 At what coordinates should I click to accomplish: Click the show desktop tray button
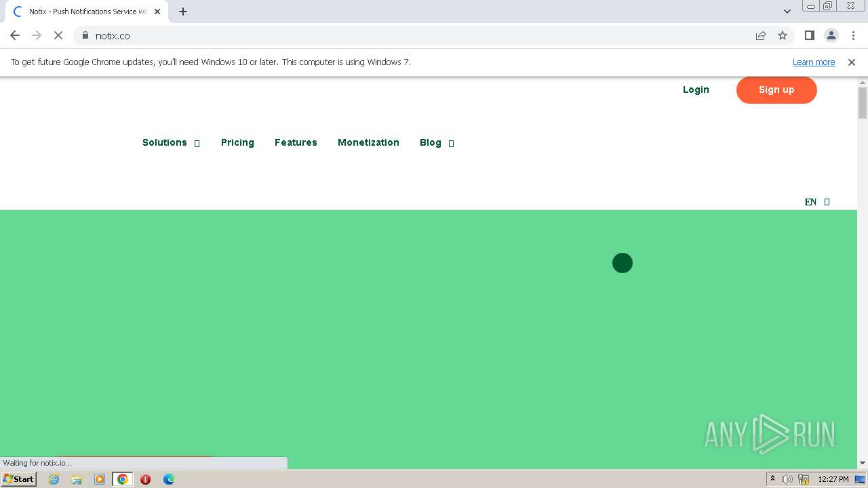point(861,479)
